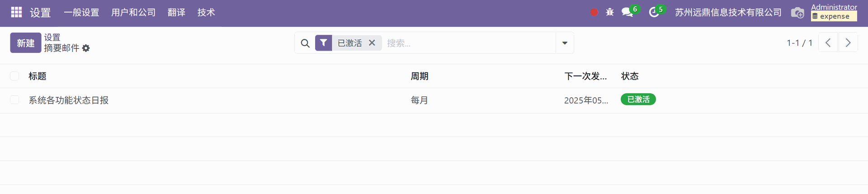Image resolution: width=868 pixels, height=194 pixels.
Task: Click the filter funnel icon
Action: (323, 43)
